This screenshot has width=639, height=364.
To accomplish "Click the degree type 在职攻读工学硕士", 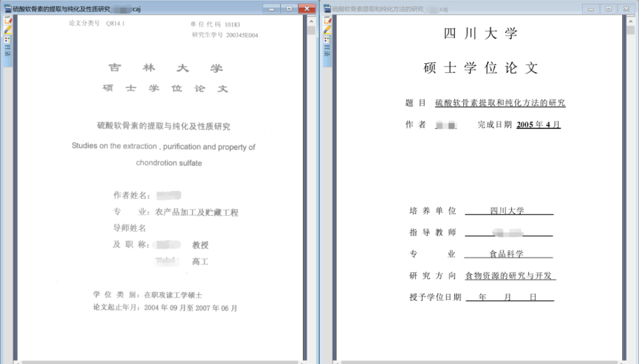I will point(173,295).
